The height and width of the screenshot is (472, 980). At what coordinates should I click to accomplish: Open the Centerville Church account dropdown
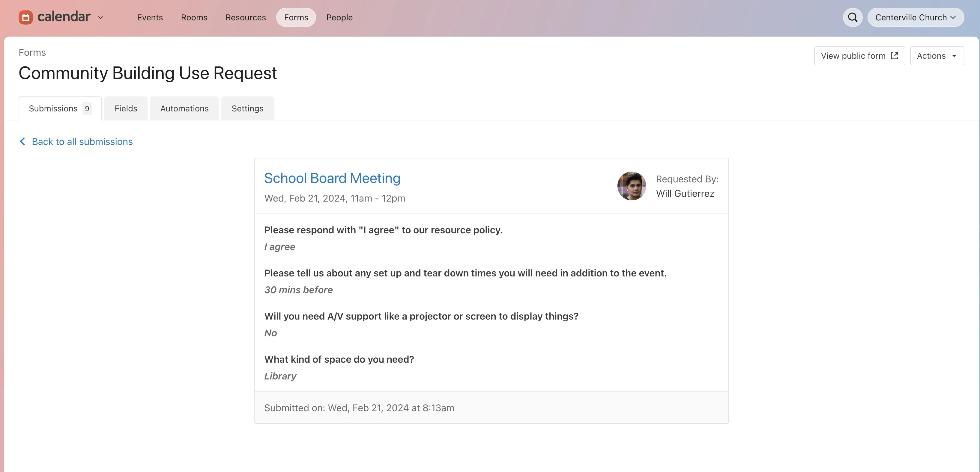pyautogui.click(x=915, y=17)
